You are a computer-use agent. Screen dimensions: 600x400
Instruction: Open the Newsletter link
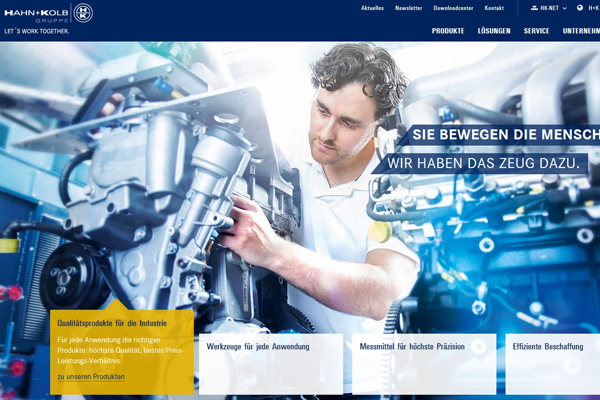coord(409,8)
